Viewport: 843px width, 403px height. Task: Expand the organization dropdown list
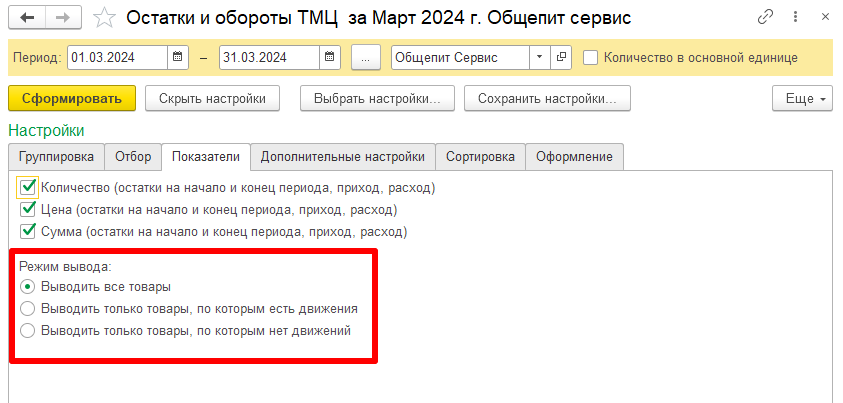coord(539,58)
